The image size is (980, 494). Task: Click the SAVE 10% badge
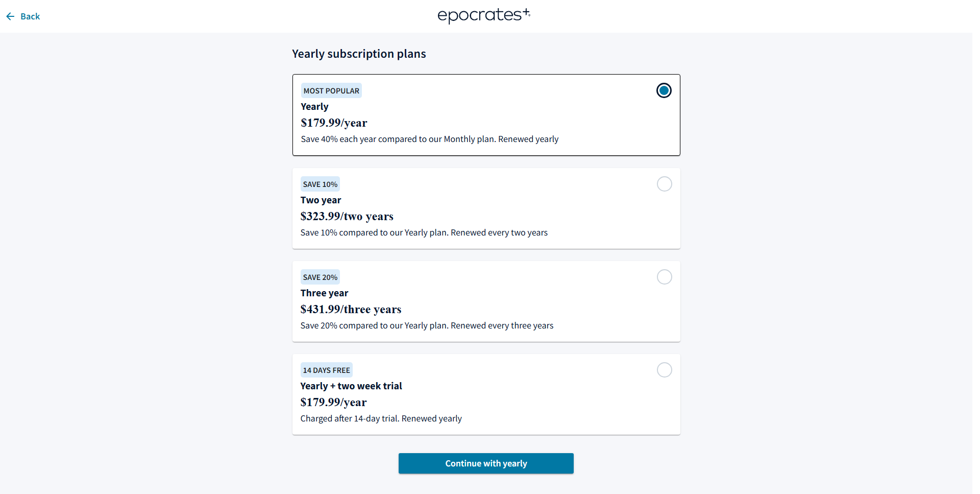(x=320, y=184)
